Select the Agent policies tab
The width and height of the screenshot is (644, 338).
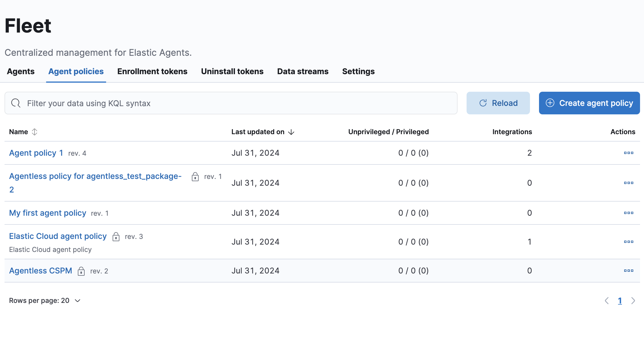coord(76,71)
